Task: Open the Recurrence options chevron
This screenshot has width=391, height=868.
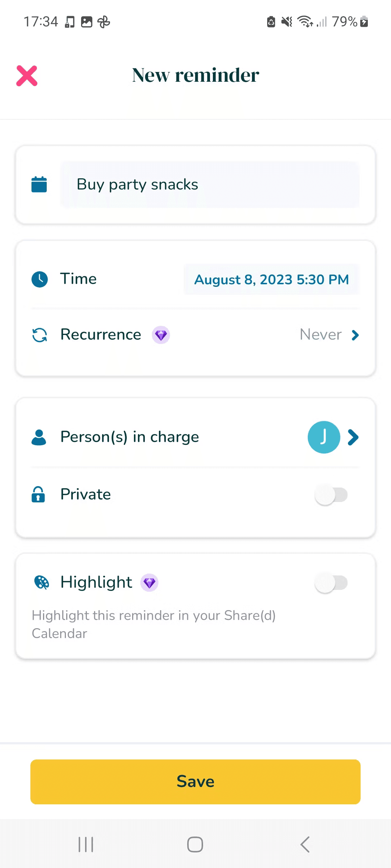Action: coord(355,335)
